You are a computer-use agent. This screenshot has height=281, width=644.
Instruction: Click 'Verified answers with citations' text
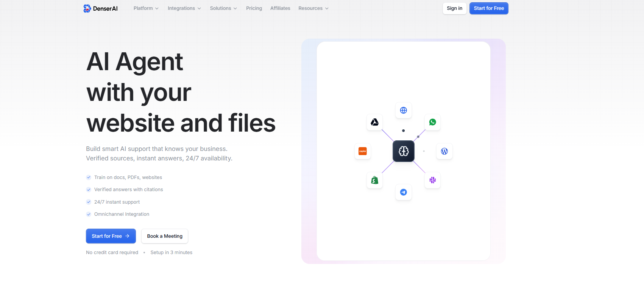129,190
